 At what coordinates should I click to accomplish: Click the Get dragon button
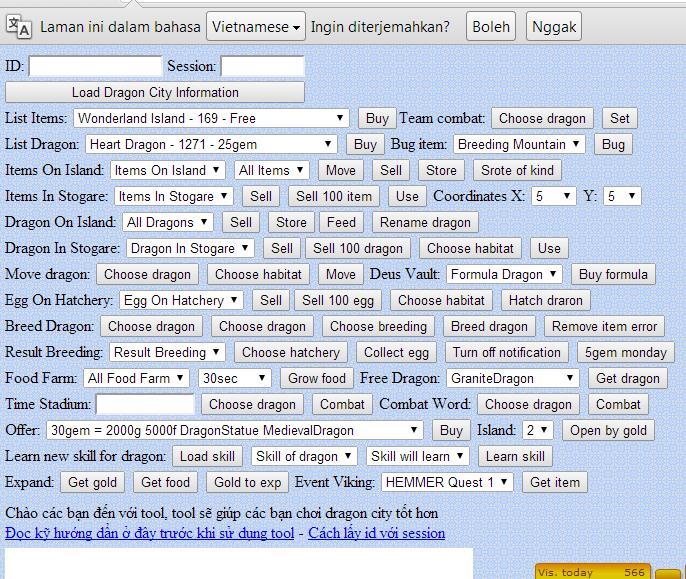point(628,378)
